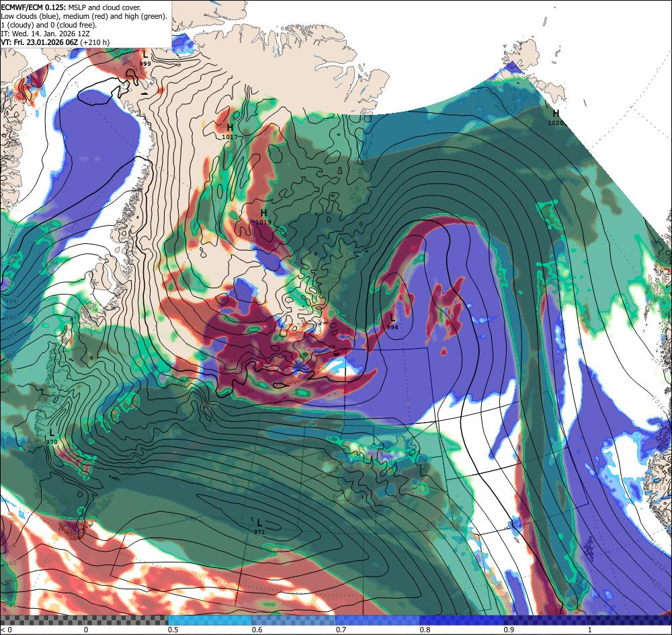Click the L 970 low pressure marker
The width and height of the screenshot is (672, 635).
click(52, 437)
